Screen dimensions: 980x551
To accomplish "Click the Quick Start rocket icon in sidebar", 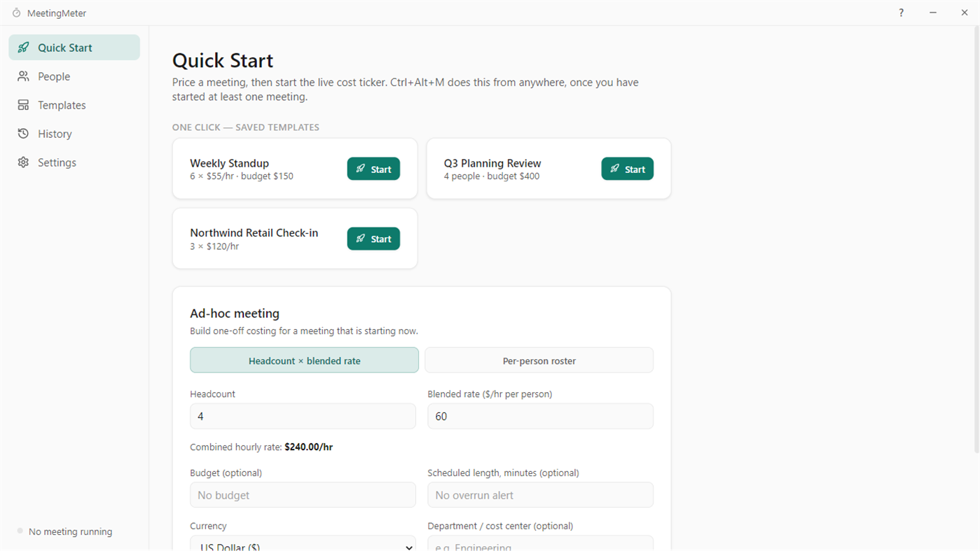I will click(x=24, y=48).
